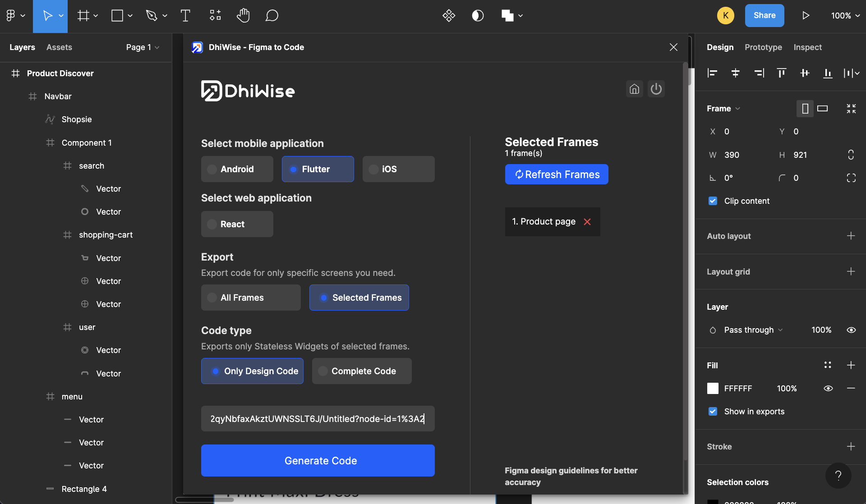This screenshot has width=866, height=504.
Task: Open the Frame type dropdown
Action: point(723,109)
